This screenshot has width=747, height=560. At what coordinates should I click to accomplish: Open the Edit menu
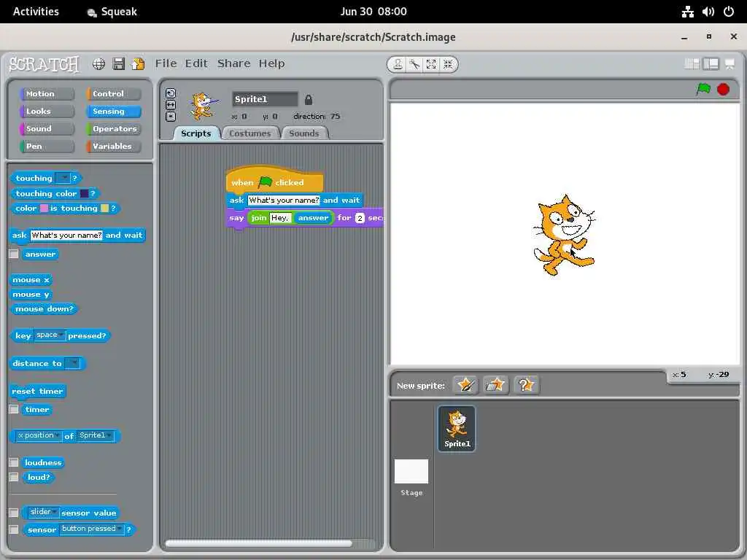click(x=196, y=63)
